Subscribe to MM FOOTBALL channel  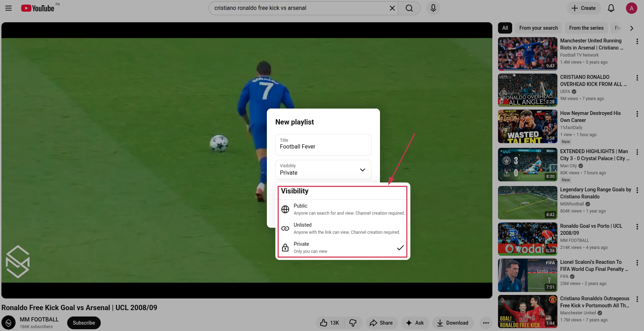pyautogui.click(x=84, y=323)
